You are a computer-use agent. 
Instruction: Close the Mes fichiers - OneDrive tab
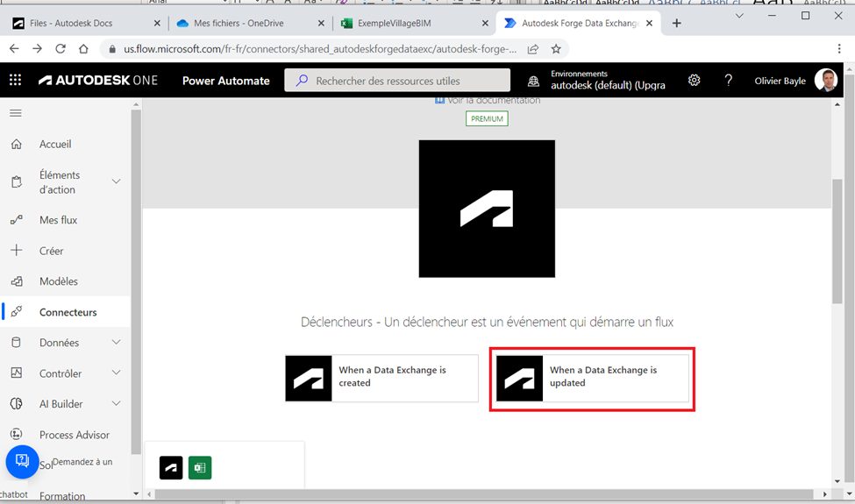click(321, 23)
